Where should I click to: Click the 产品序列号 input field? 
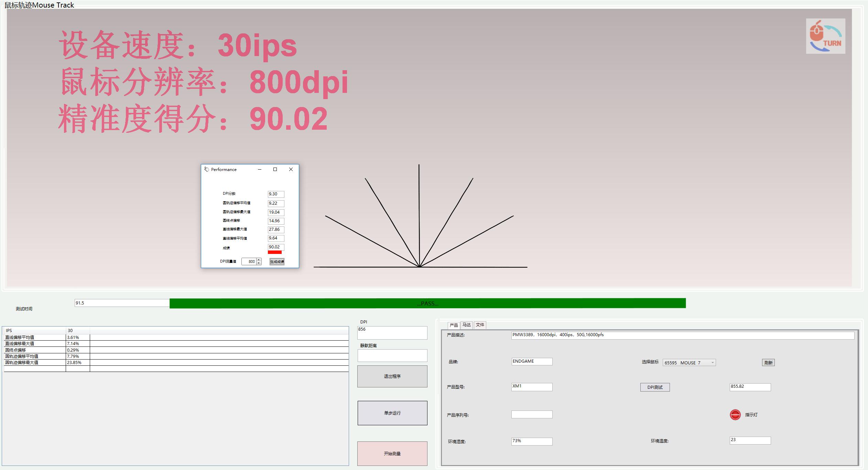(532, 415)
